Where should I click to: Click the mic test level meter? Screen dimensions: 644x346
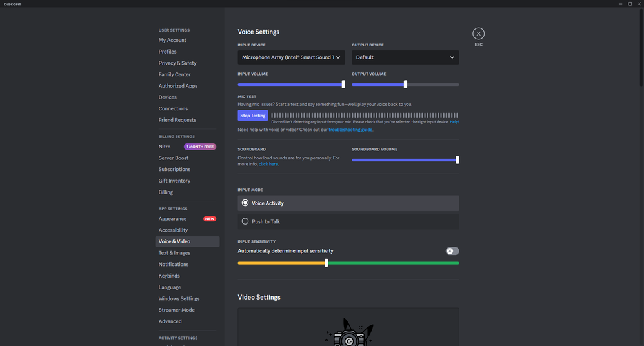tap(365, 116)
